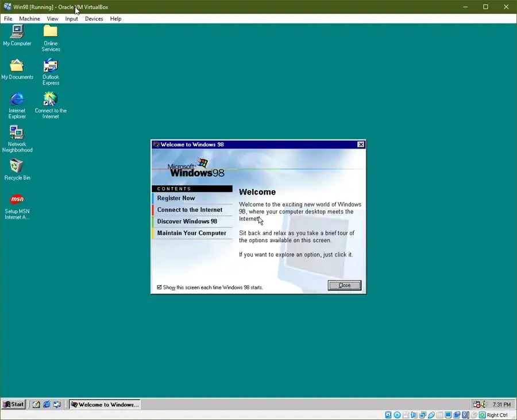Select Maintain Your Computer option

[192, 233]
